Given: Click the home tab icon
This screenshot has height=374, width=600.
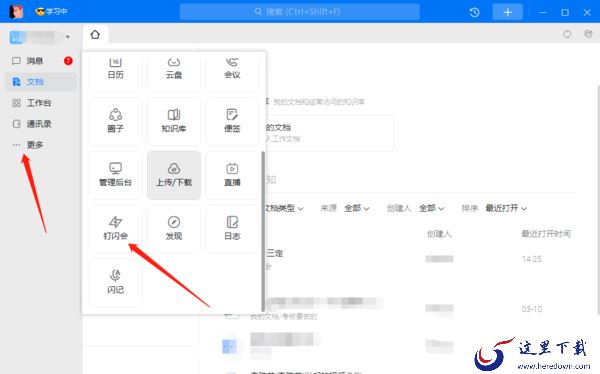Looking at the screenshot, I should [x=95, y=35].
